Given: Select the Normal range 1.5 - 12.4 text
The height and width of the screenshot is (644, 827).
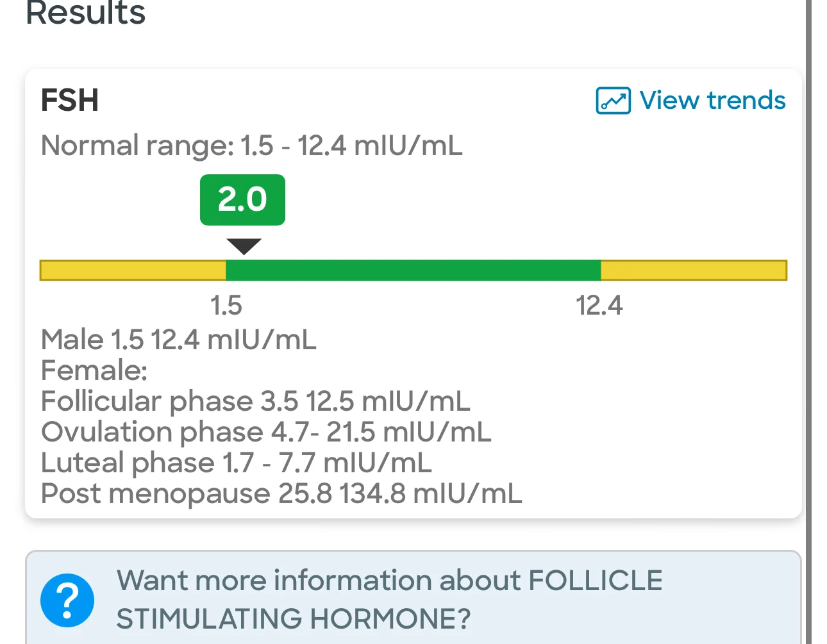Looking at the screenshot, I should coord(251,146).
